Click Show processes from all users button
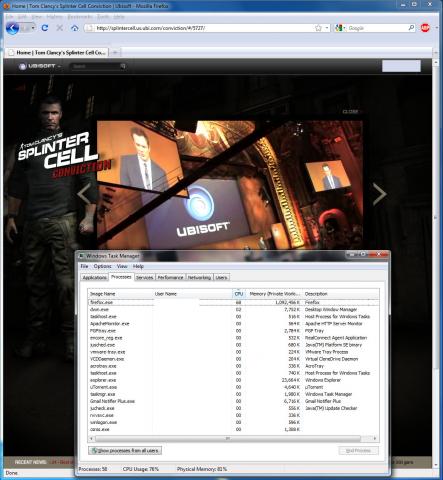Viewport: 443px width, 480px height. click(125, 451)
